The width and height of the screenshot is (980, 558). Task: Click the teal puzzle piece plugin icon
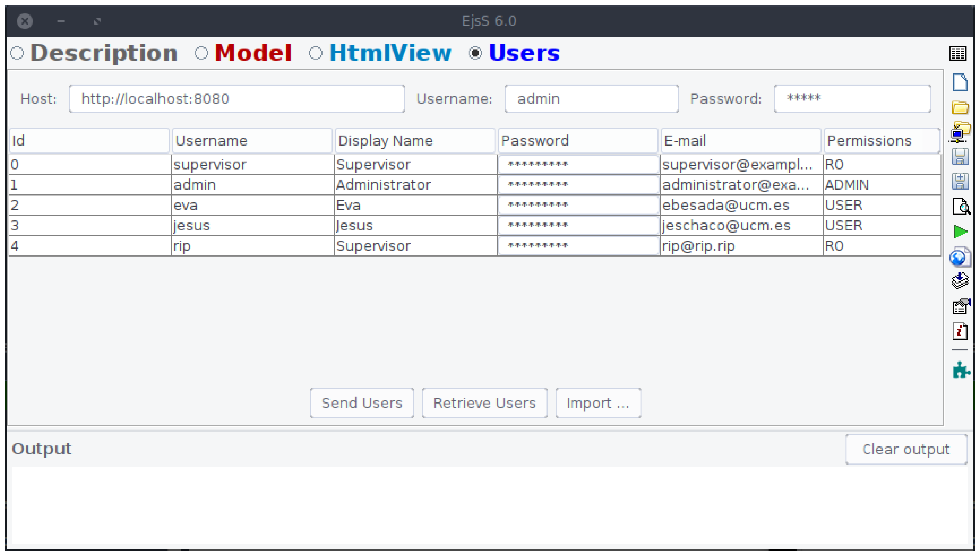[x=960, y=370]
